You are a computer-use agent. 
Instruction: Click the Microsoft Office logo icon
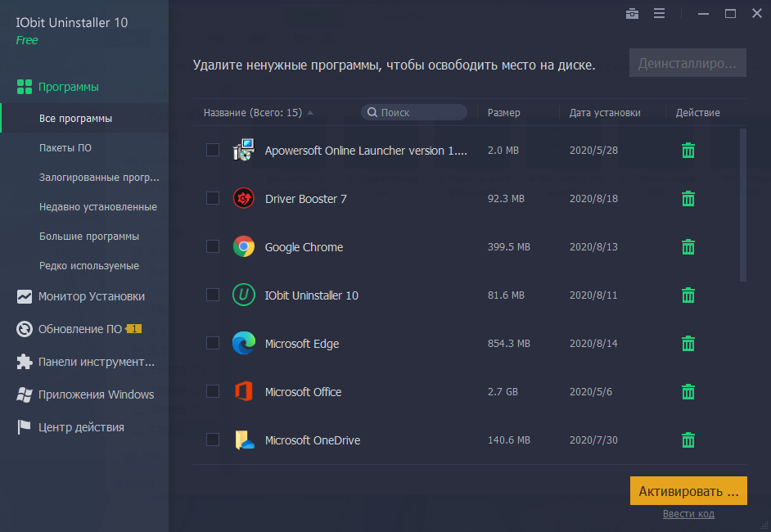243,391
